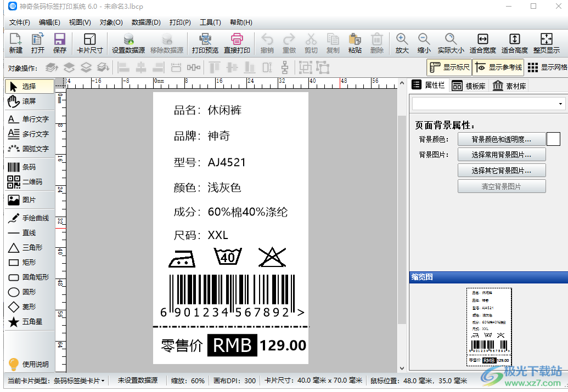Select the iron care symbol on label

[182, 258]
